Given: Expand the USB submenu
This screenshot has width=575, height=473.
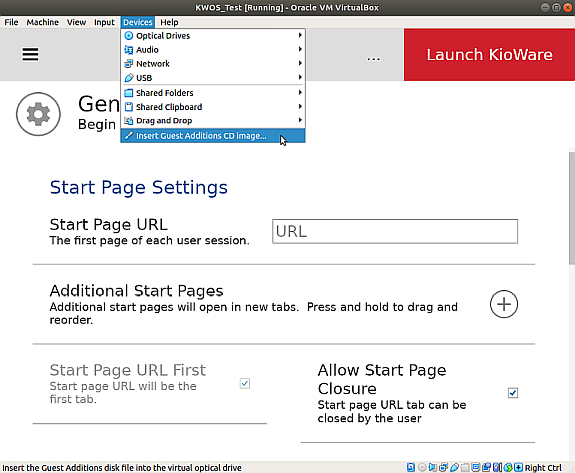Looking at the screenshot, I should click(213, 78).
